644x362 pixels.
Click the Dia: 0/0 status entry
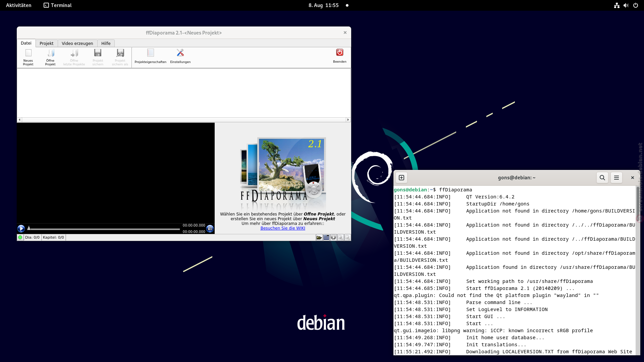point(32,237)
